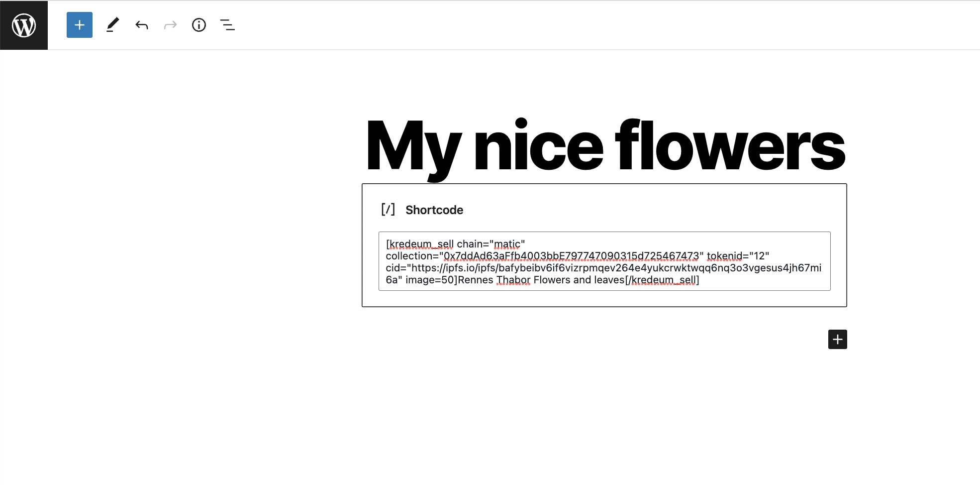The height and width of the screenshot is (485, 980).
Task: Redo with the forward arrow icon
Action: 171,25
